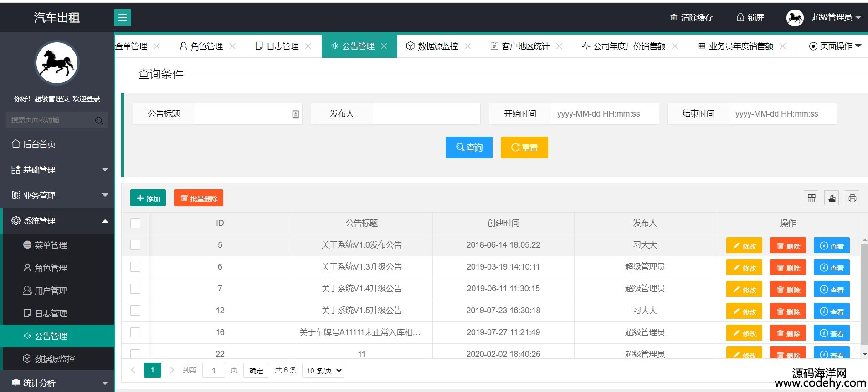View the notice with ID 7
868x392 pixels.
(832, 289)
